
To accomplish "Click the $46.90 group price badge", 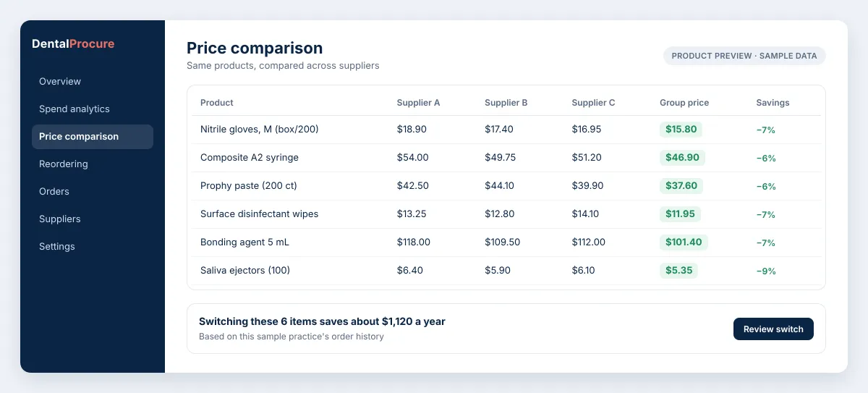I will pos(682,158).
